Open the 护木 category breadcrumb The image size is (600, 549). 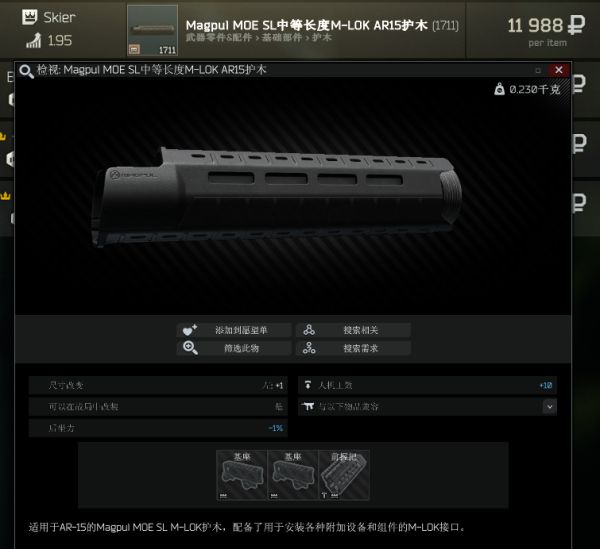321,37
